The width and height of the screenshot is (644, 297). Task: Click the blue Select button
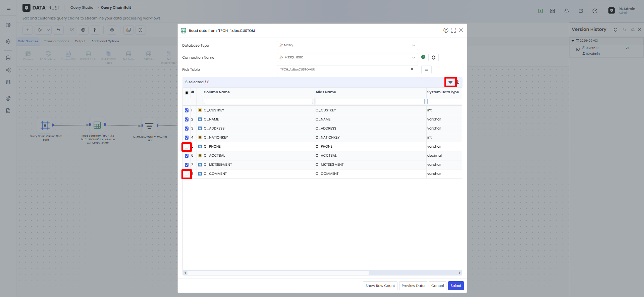pyautogui.click(x=456, y=286)
